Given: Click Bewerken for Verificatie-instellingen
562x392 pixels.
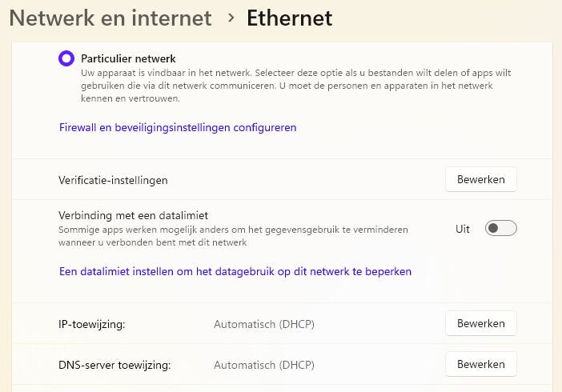Looking at the screenshot, I should pos(480,180).
